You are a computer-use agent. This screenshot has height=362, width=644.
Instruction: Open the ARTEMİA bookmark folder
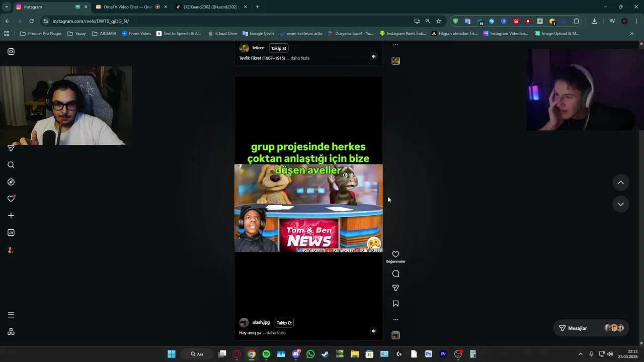[x=104, y=34]
